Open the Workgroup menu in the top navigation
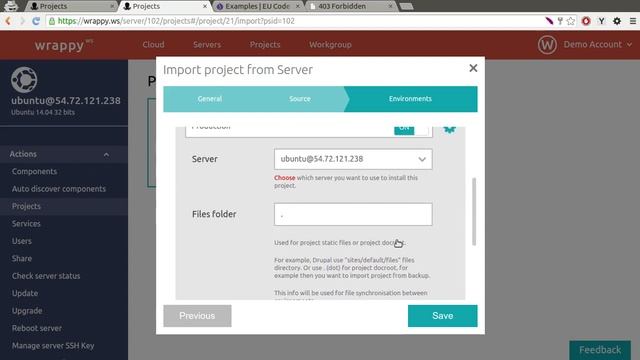Viewport: 640px width, 360px height. [330, 44]
